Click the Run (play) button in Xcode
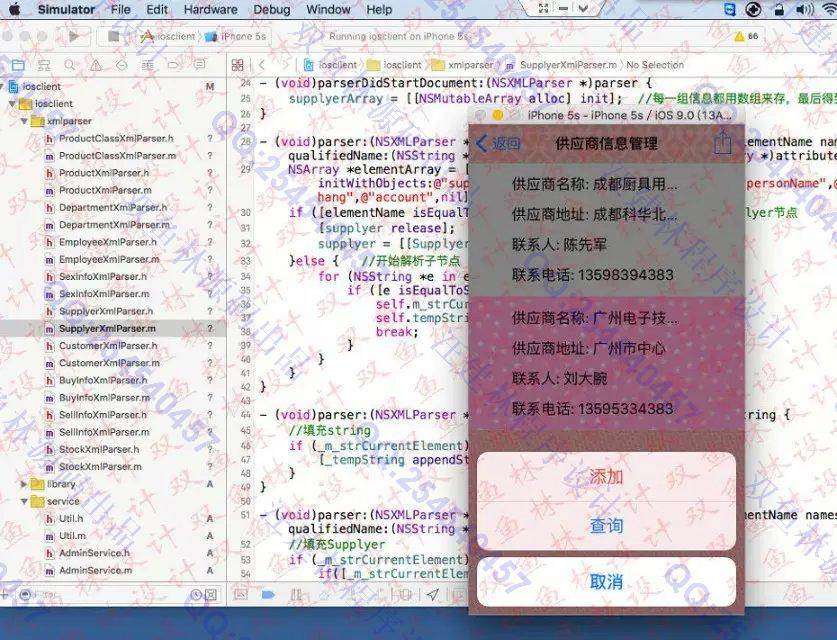Viewport: 837px width, 640px height. (74, 36)
